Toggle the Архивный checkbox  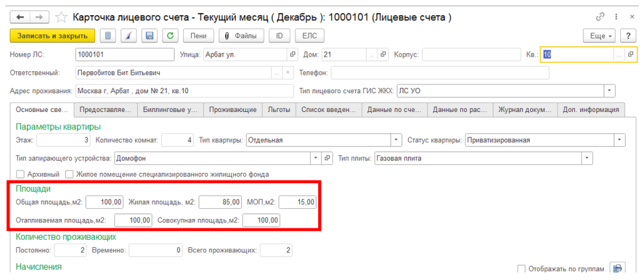tap(20, 174)
